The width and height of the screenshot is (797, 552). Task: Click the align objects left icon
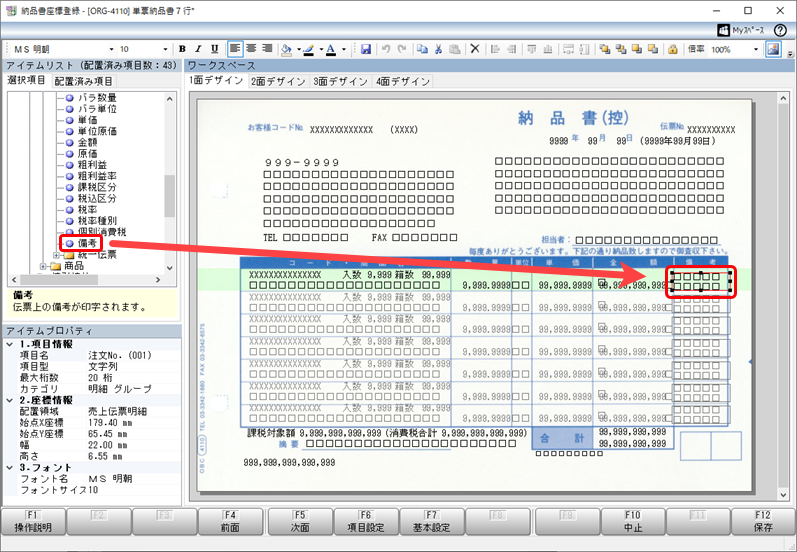[x=495, y=49]
